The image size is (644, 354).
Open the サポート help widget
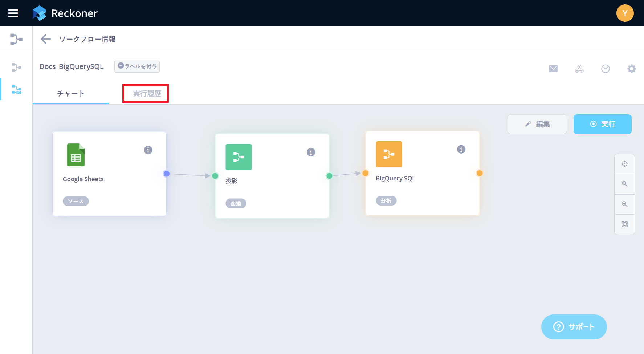574,327
